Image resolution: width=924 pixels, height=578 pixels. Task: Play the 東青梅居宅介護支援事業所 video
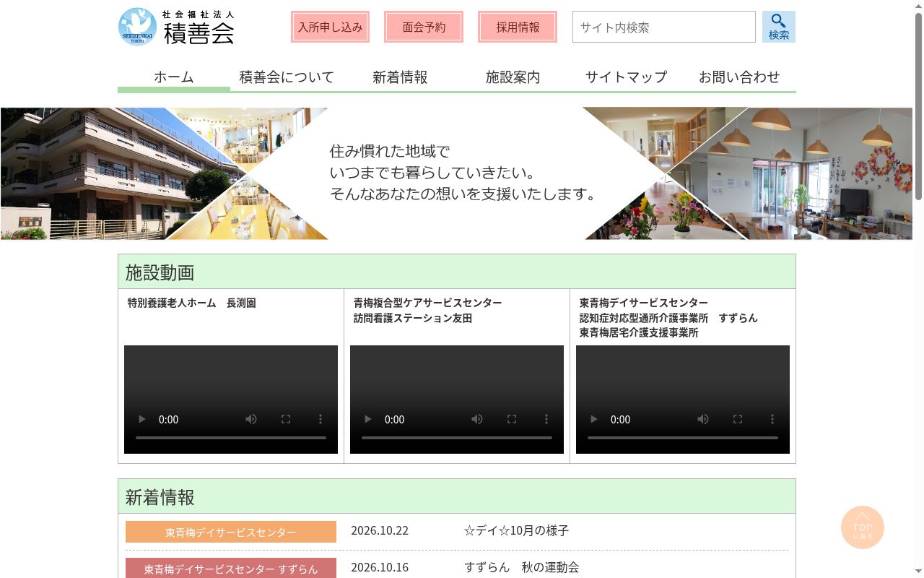click(594, 419)
